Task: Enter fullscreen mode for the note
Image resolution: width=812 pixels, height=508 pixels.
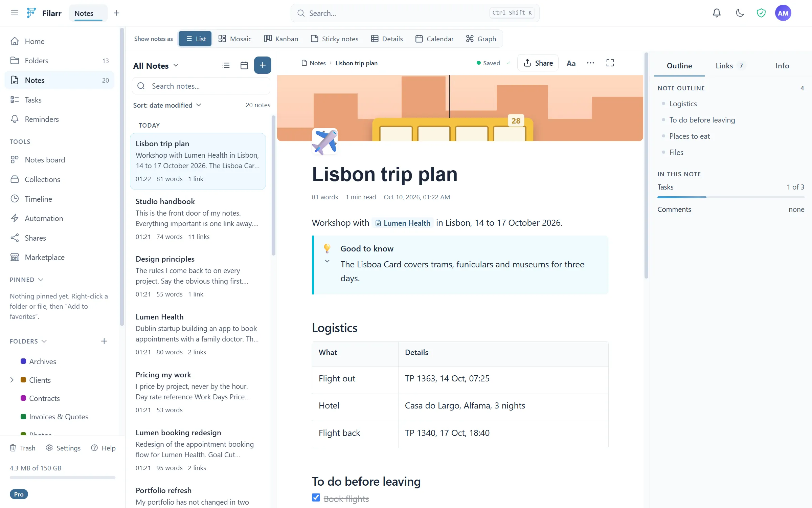Action: [610, 63]
